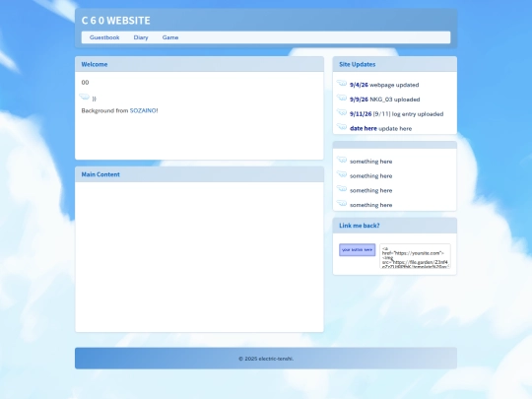Go to the Diary page
The image size is (532, 399).
141,37
